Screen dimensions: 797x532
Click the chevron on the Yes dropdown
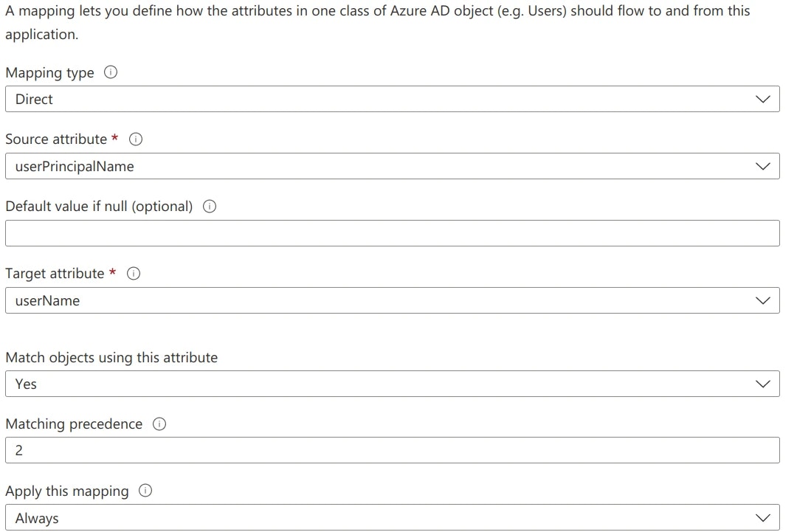[x=764, y=384]
